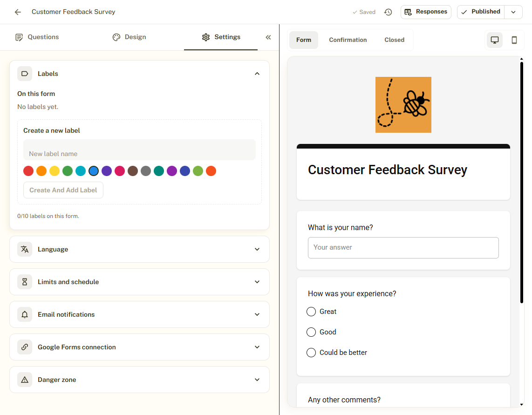Pick the yellow label color swatch
The width and height of the screenshot is (532, 415).
[x=55, y=171]
